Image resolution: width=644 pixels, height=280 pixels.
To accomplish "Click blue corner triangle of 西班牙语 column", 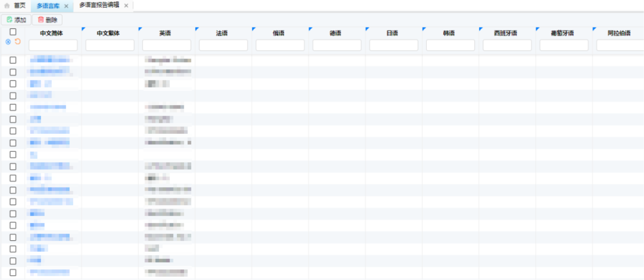I will (x=480, y=29).
